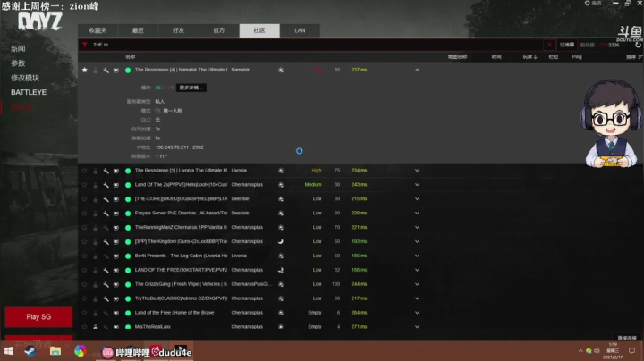
Task: Open 新闻 news in the sidebar
Action: tap(18, 49)
